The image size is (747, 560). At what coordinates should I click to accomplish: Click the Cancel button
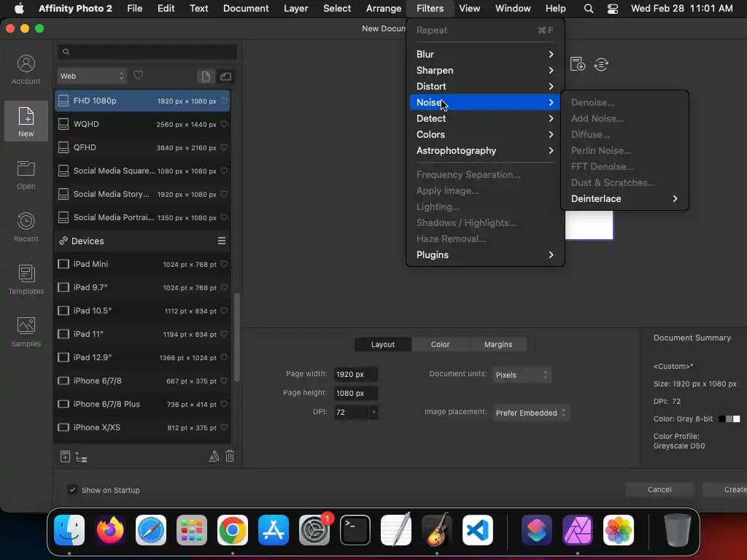(659, 489)
